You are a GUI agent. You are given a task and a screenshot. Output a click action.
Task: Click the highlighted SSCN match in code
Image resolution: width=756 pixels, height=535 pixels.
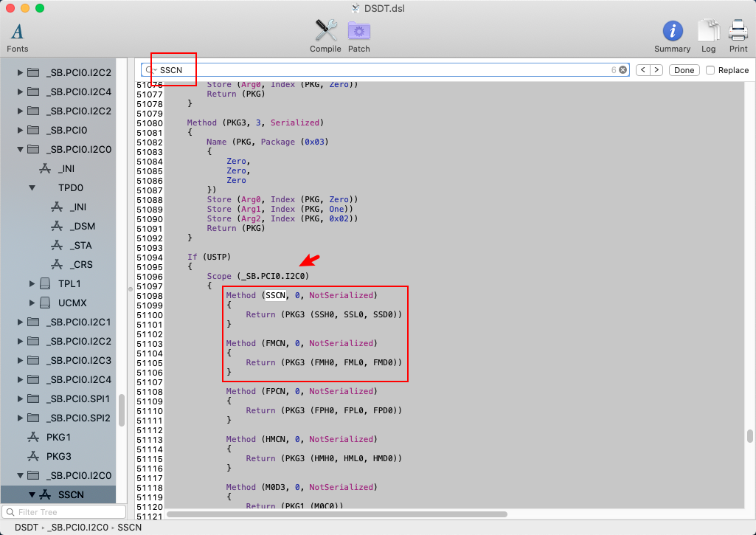(275, 295)
